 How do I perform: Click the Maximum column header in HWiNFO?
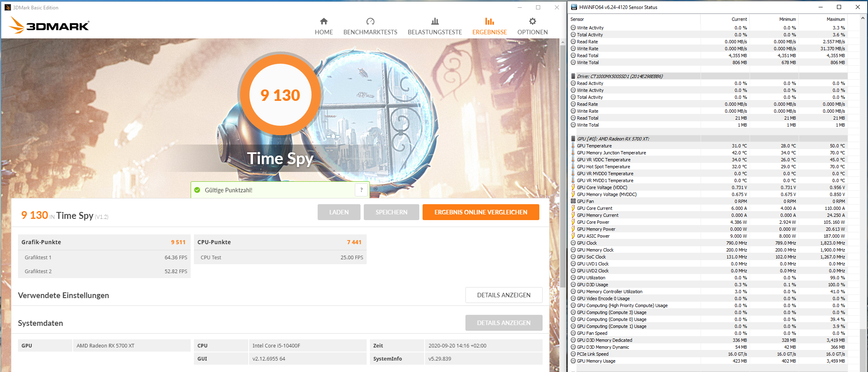pyautogui.click(x=823, y=19)
